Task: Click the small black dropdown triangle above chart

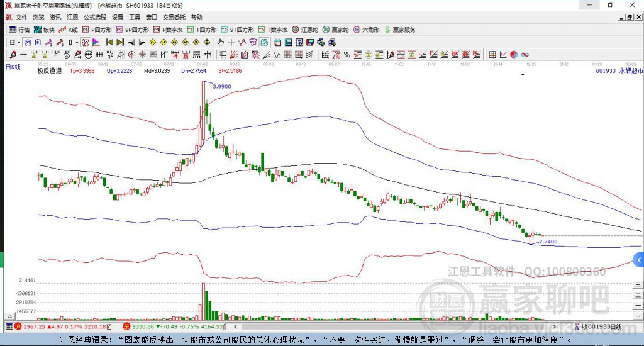Action: click(x=523, y=75)
